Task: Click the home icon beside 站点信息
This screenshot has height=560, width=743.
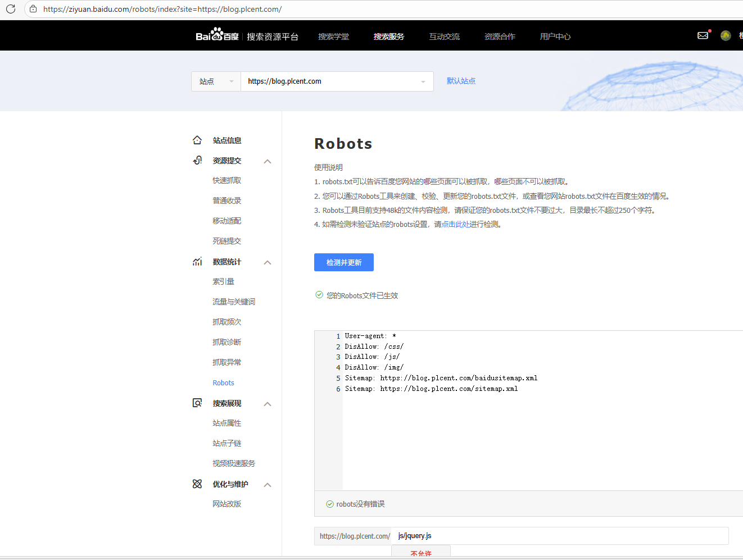Action: (197, 140)
